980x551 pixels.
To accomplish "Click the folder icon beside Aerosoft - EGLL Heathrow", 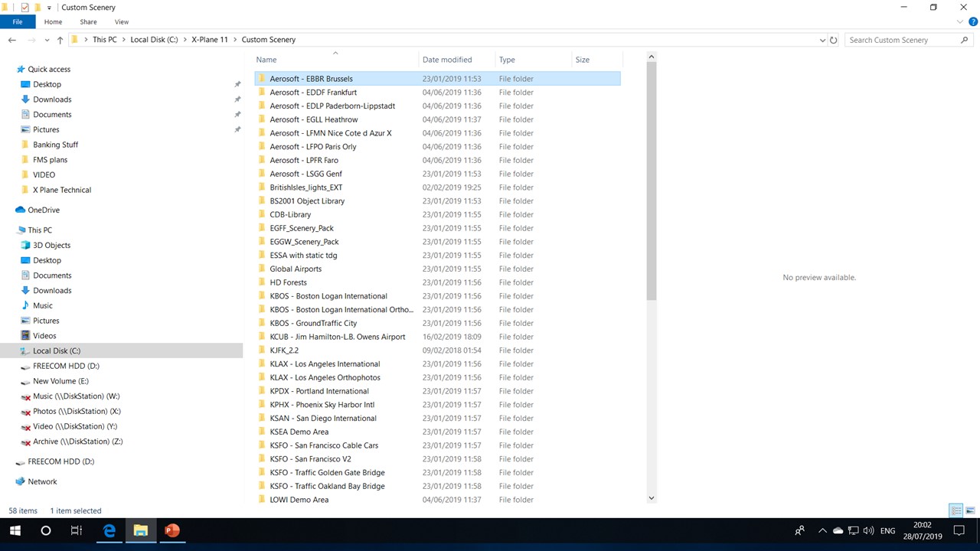I will [261, 119].
